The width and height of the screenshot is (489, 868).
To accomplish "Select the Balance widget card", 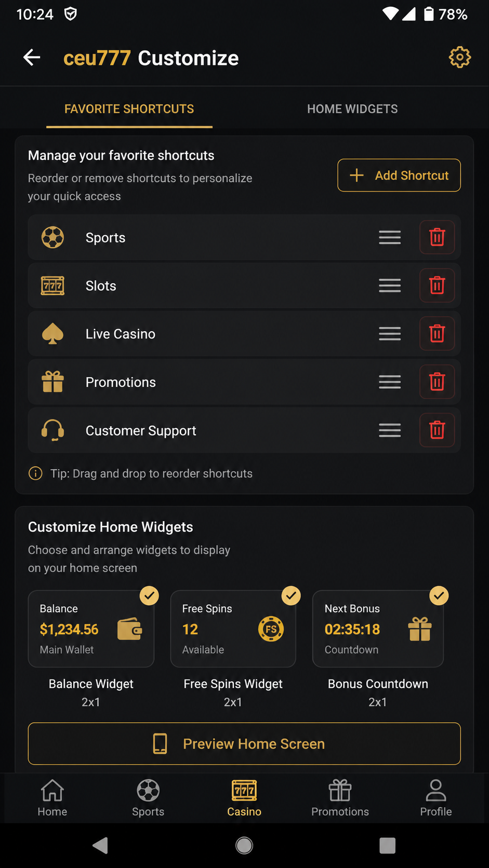I will pyautogui.click(x=91, y=629).
